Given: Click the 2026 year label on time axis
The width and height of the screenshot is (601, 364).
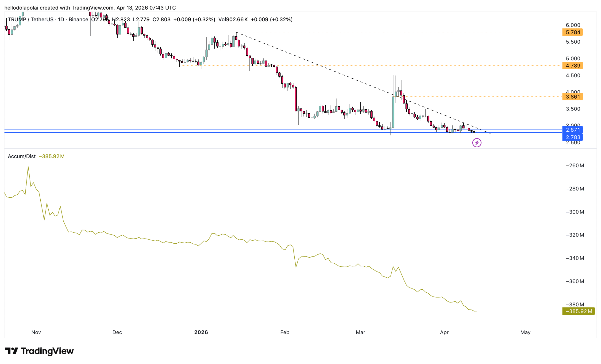Looking at the screenshot, I should click(x=201, y=332).
